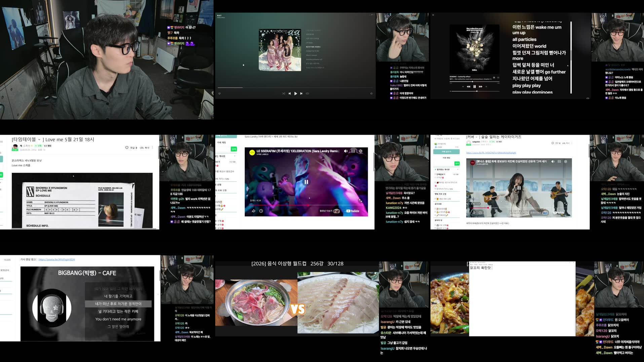Click the VS badge between food images
The height and width of the screenshot is (362, 644).
(298, 309)
